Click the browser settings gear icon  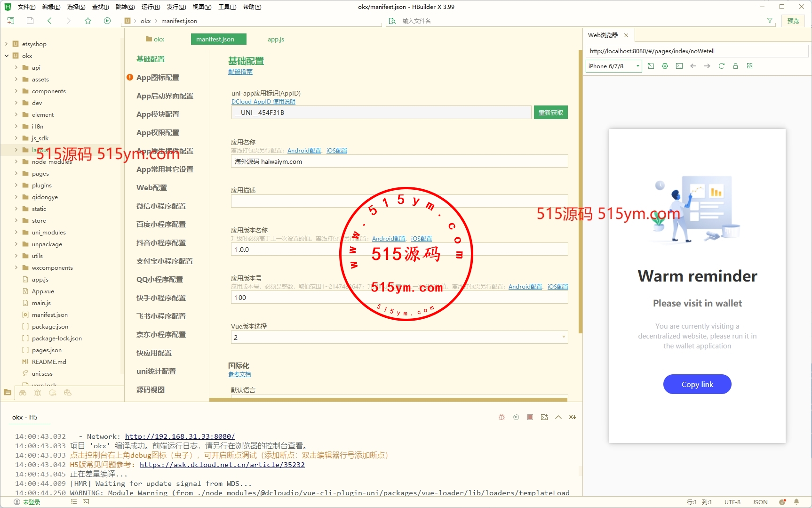coord(665,66)
